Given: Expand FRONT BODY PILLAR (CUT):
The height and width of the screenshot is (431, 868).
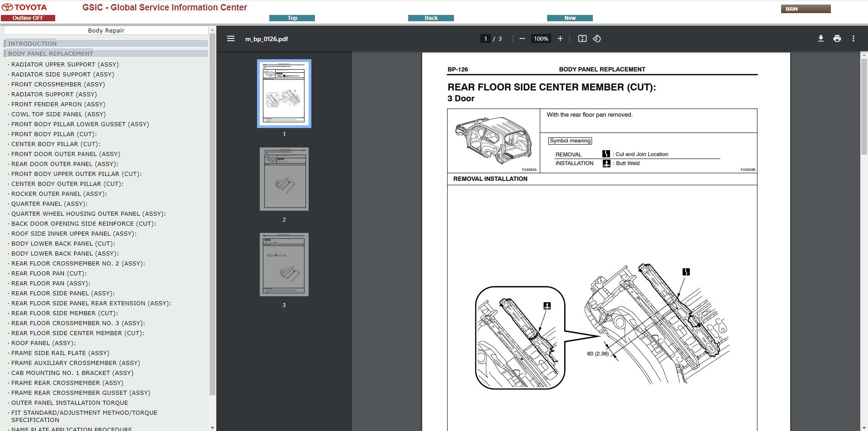Looking at the screenshot, I should [54, 134].
